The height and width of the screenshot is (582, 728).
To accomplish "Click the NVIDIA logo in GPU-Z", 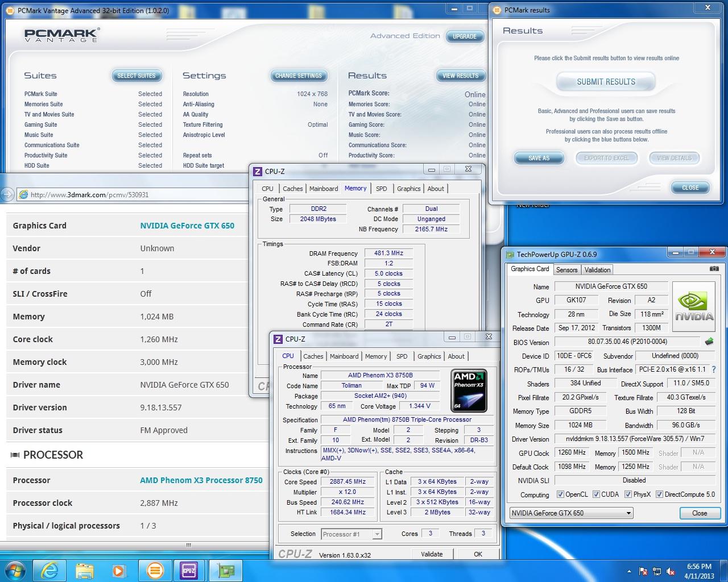I will [694, 307].
